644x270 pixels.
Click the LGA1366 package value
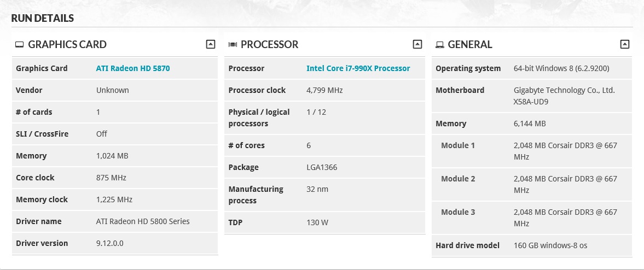pos(322,167)
